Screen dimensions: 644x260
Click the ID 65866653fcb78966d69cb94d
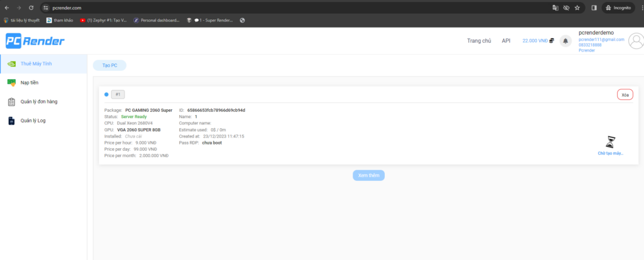pyautogui.click(x=216, y=110)
